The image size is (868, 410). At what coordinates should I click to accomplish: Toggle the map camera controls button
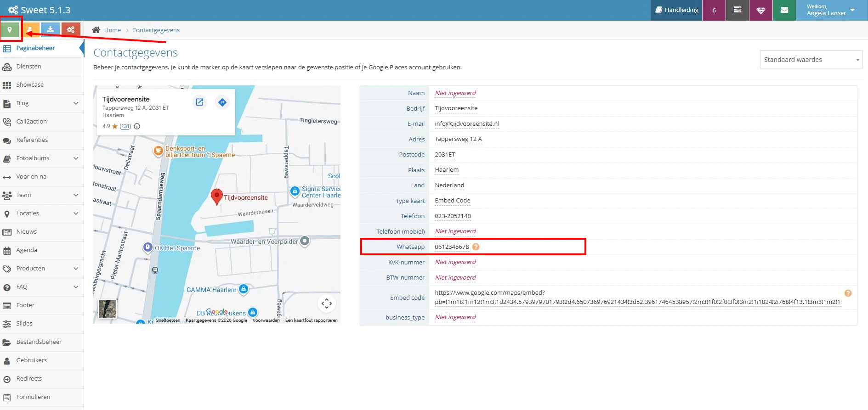coord(327,303)
